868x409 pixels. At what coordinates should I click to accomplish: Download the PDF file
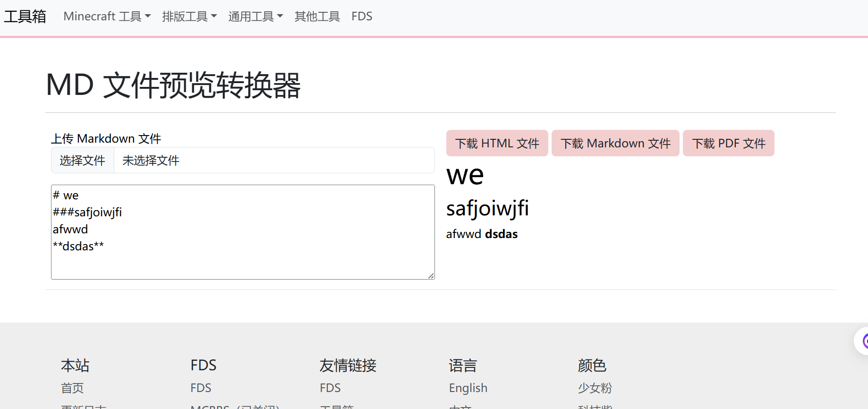tap(729, 143)
